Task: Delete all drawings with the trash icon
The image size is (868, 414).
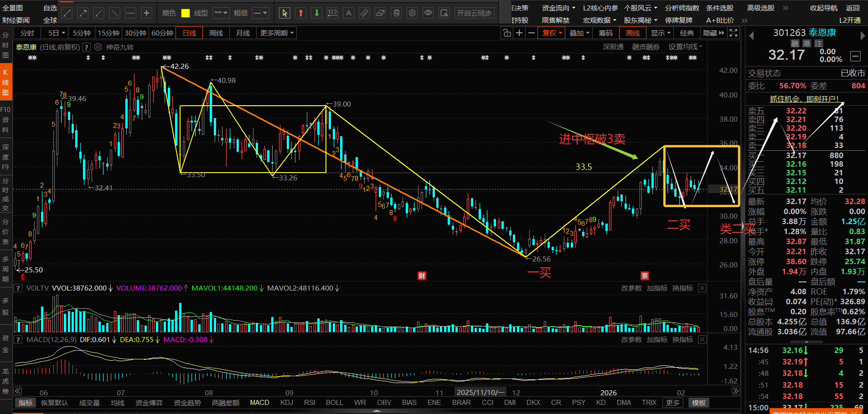Action: [396, 13]
